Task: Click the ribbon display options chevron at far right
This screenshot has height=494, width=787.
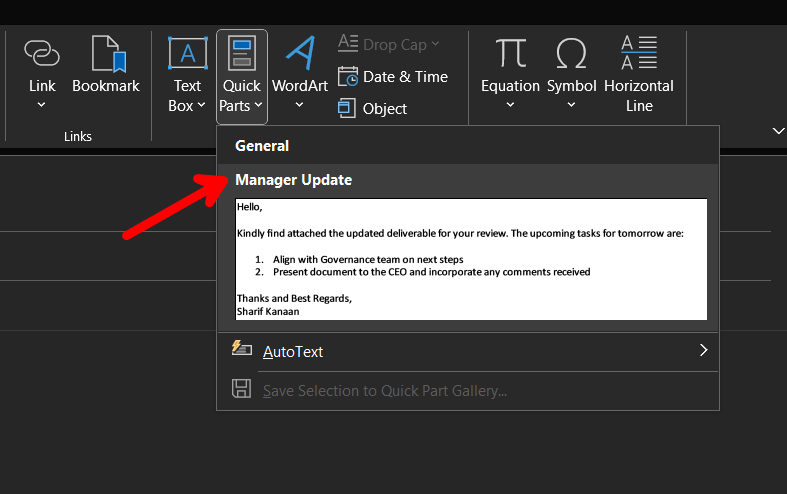Action: pos(777,131)
